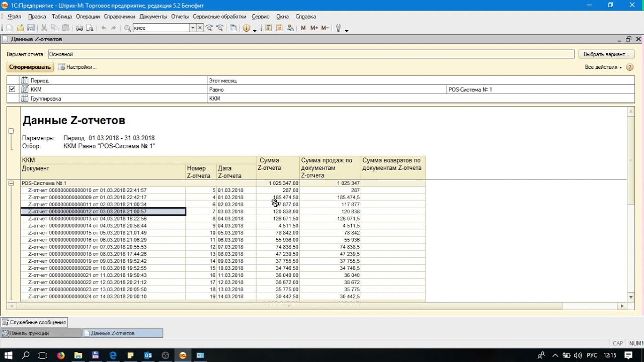Open the calendar from the toolbar

pos(279,28)
